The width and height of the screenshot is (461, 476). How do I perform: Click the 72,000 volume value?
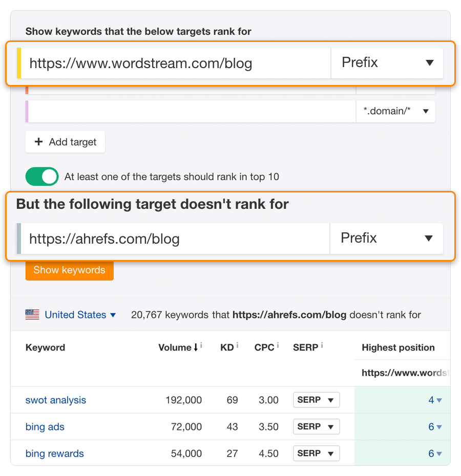tap(186, 427)
